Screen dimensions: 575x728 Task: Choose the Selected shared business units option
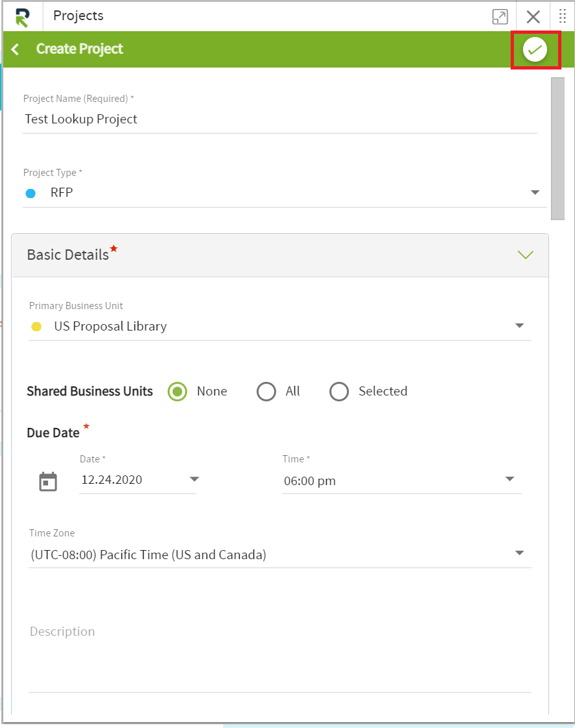[339, 392]
